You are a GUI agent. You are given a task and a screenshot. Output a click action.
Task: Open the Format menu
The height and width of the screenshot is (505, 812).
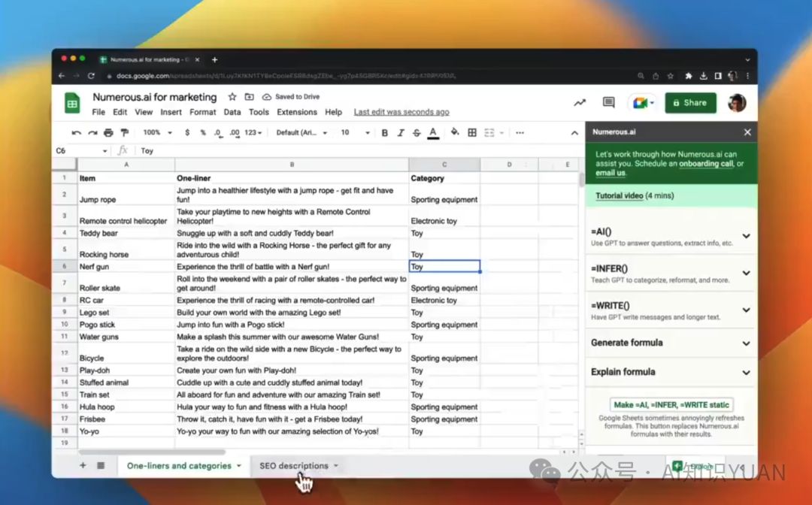point(202,112)
